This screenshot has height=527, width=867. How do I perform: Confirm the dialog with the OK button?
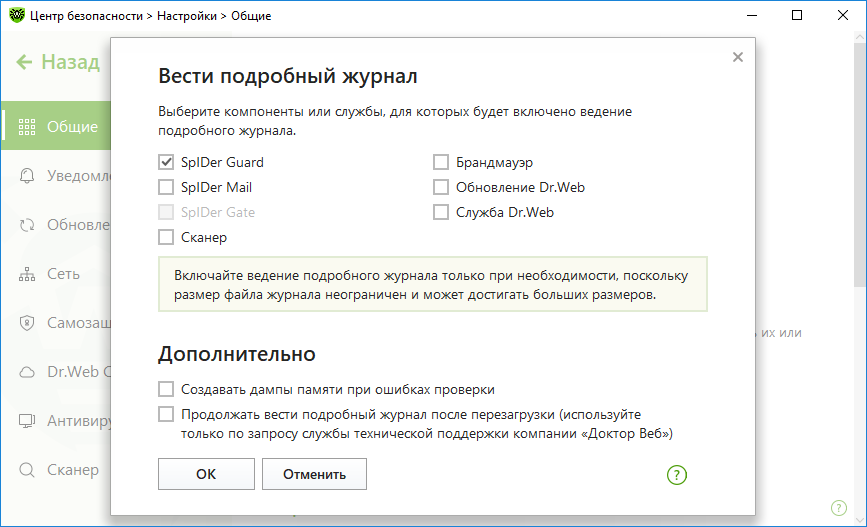tap(206, 474)
